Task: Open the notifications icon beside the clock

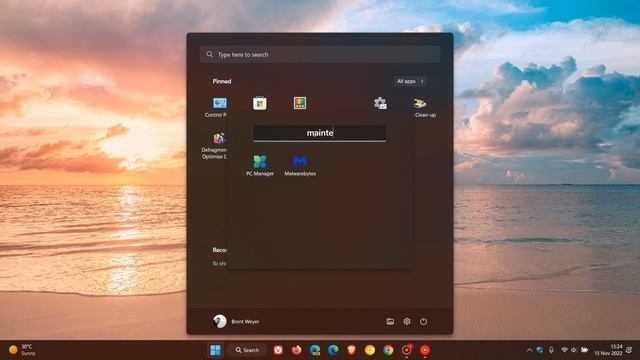Action: coord(629,350)
